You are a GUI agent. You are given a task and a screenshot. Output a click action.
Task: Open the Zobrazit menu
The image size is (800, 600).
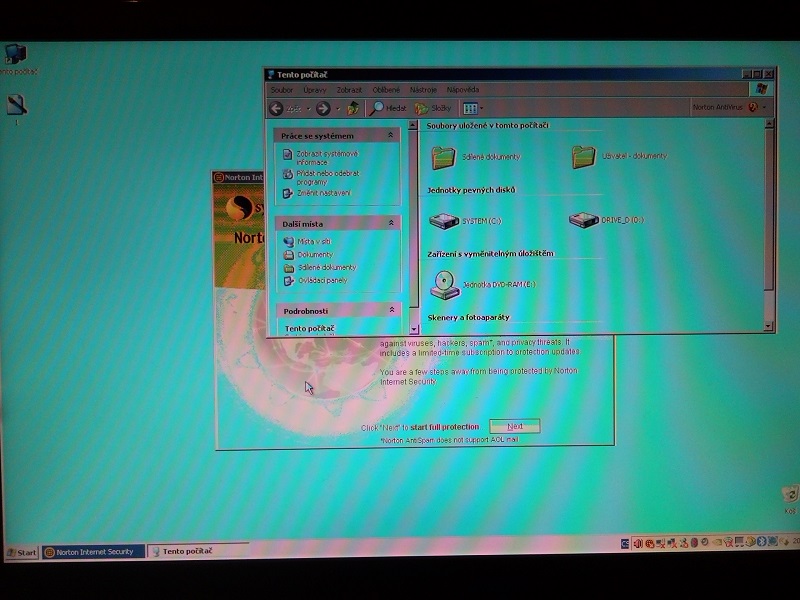[x=349, y=90]
